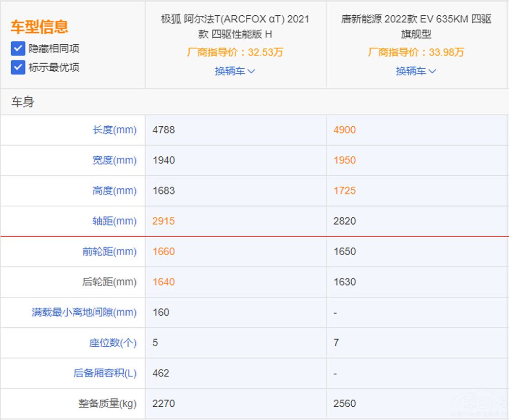Screen dimensions: 509x420
Task: Click the highlighted 4900 length value
Action: pos(345,130)
